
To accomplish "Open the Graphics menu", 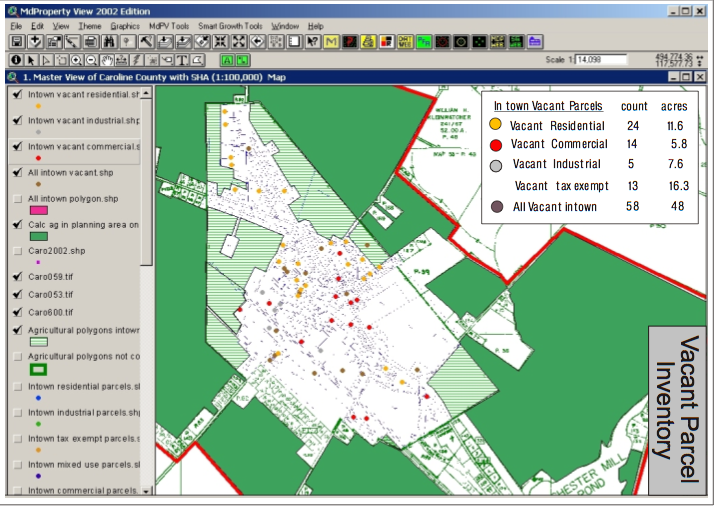I will tap(125, 26).
